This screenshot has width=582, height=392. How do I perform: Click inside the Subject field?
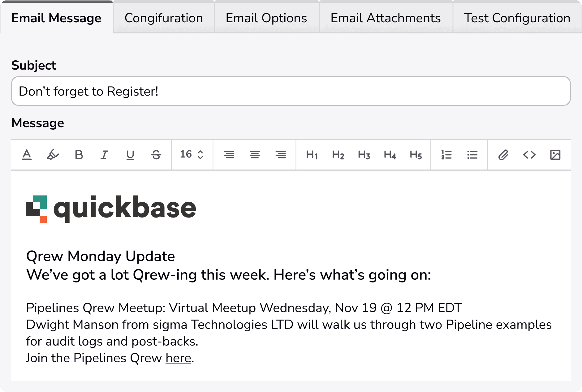click(290, 91)
